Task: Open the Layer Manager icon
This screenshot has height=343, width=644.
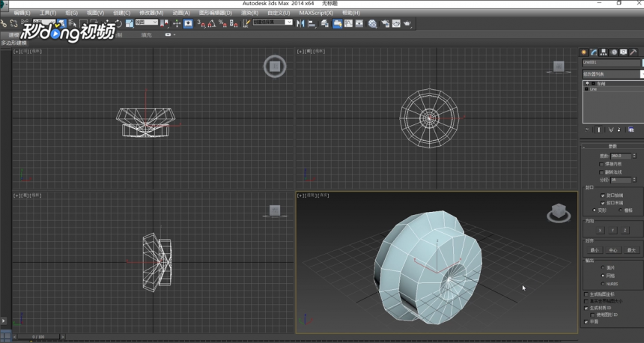Action: [324, 23]
